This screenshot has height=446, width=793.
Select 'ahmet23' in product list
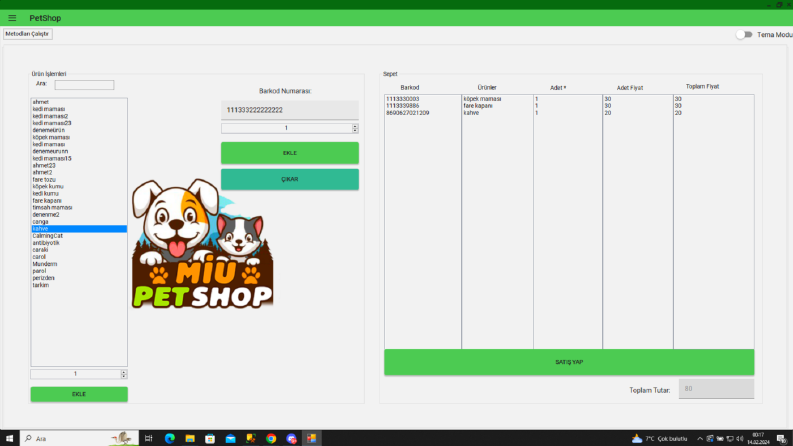pyautogui.click(x=79, y=166)
